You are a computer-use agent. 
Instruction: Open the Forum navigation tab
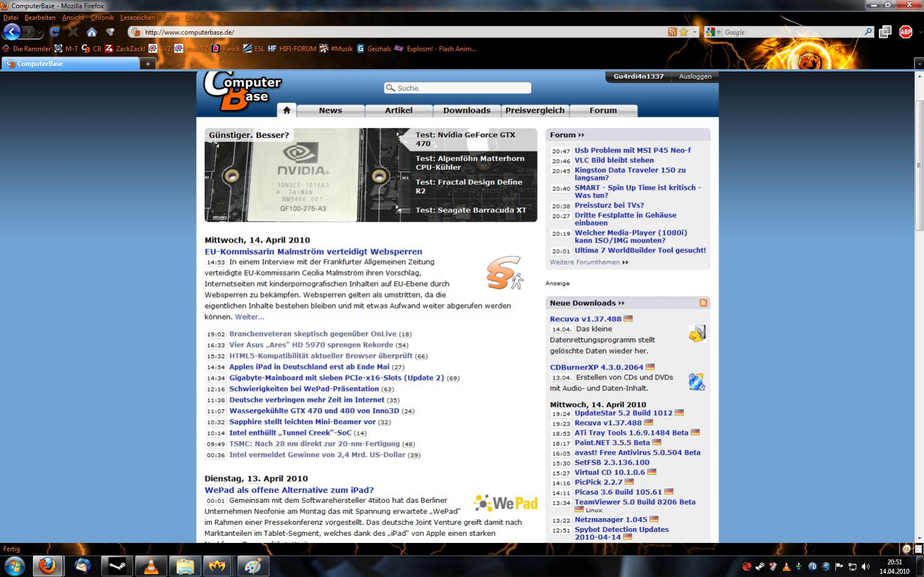tap(603, 111)
